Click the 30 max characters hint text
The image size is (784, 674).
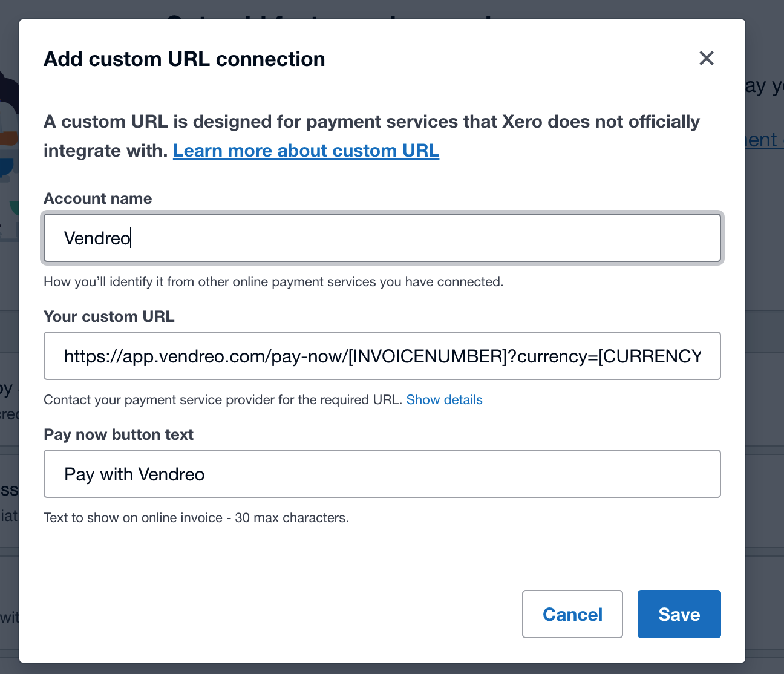tap(196, 518)
